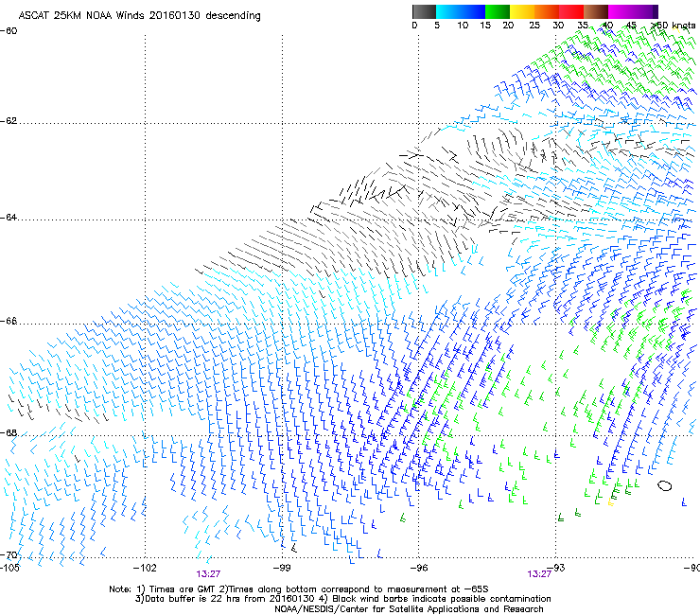The height and width of the screenshot is (615, 700).
Task: Click the '-64' latitude axis label
Action: 9,218
